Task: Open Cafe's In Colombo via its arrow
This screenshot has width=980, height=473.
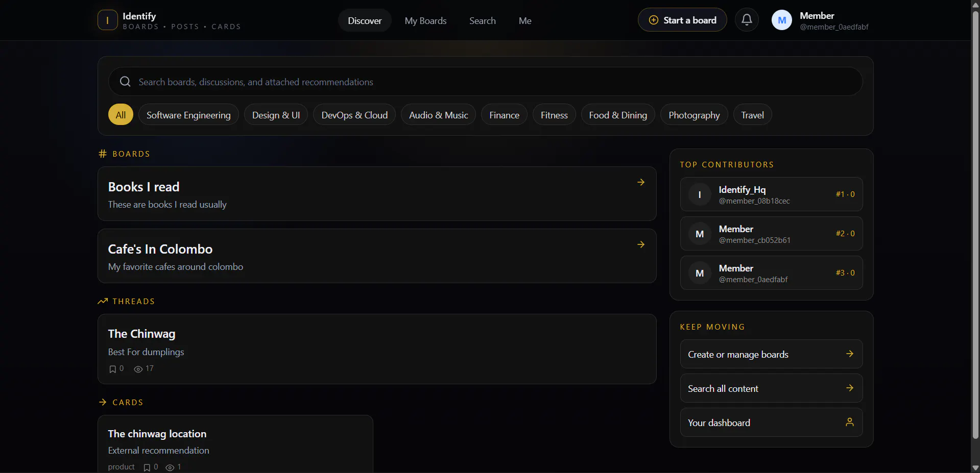Action: pos(641,244)
